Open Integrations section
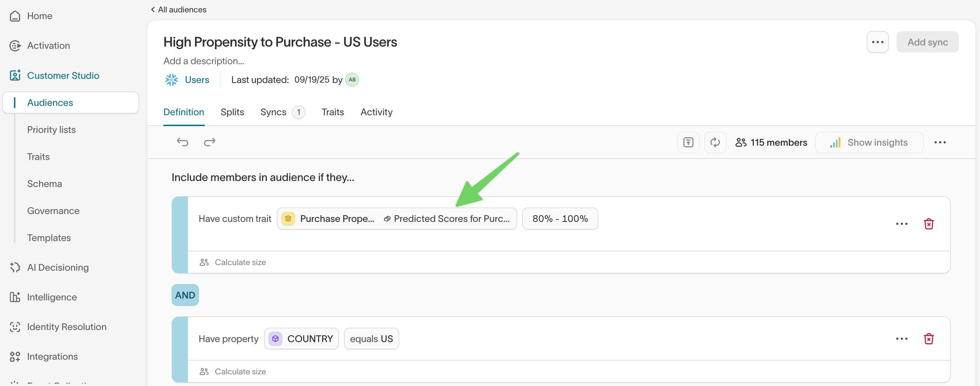Image resolution: width=980 pixels, height=386 pixels. (53, 356)
